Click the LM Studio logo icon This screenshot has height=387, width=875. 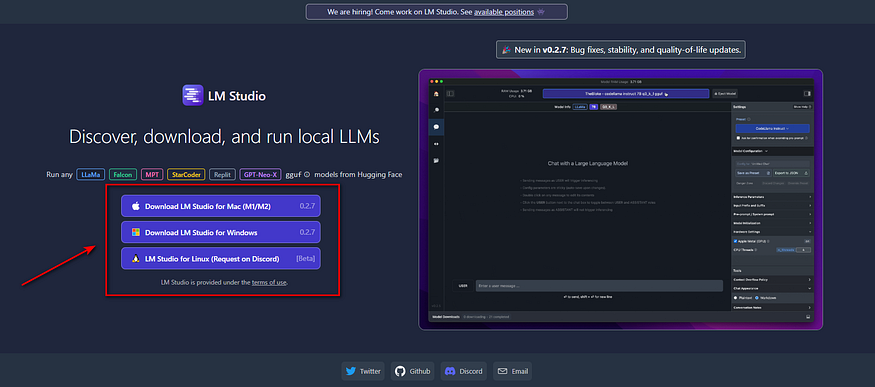(x=193, y=95)
